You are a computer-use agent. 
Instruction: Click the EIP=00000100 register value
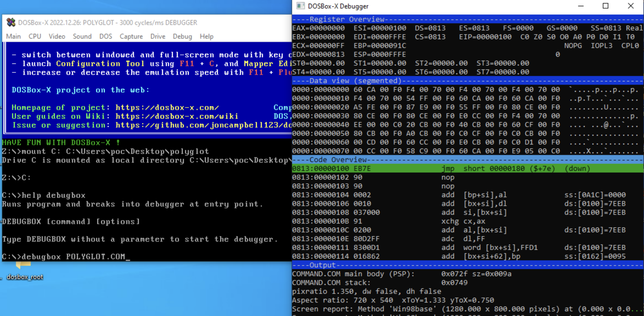click(485, 37)
